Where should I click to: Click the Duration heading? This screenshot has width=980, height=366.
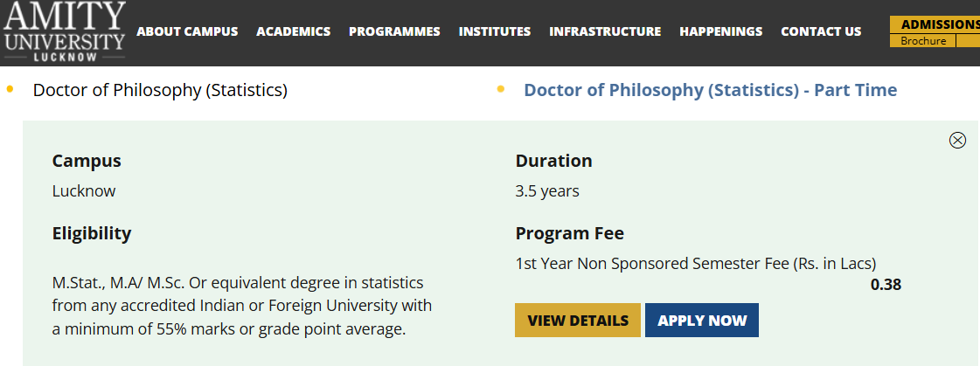553,161
